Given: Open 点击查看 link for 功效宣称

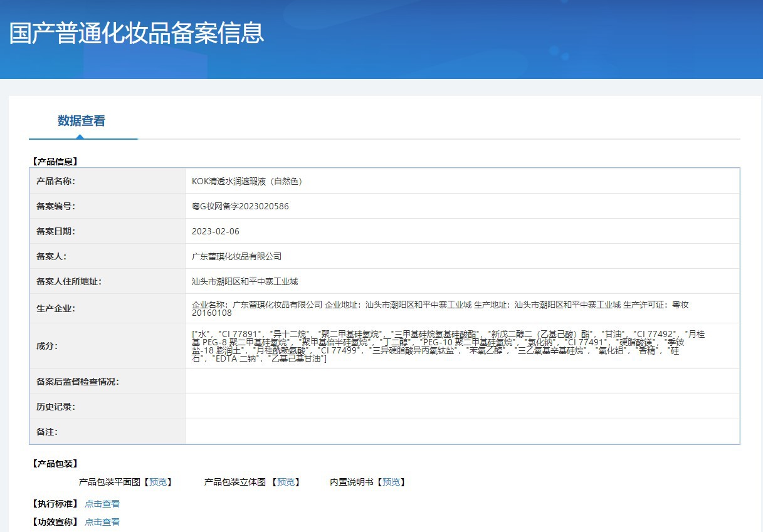Looking at the screenshot, I should coord(102,522).
